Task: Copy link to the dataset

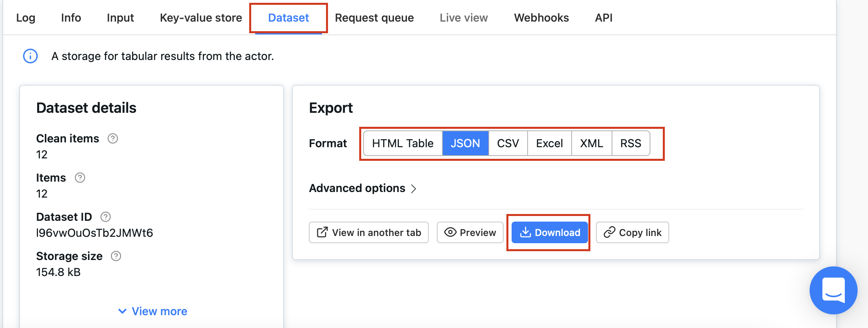Action: [x=632, y=232]
